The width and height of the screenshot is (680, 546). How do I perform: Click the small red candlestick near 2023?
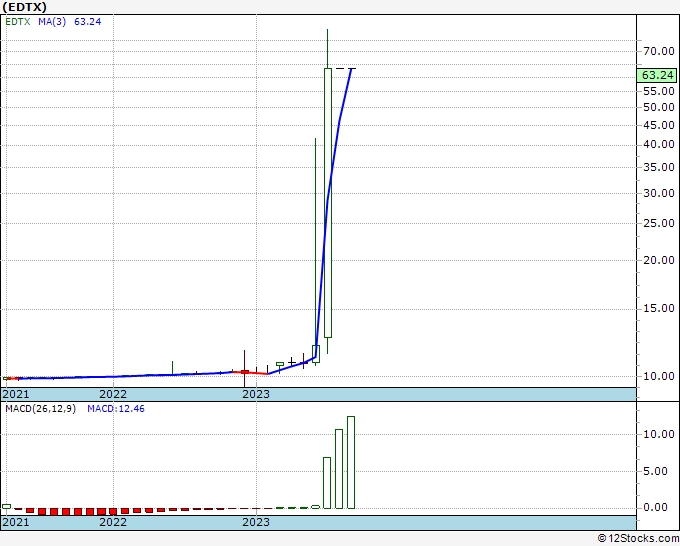(x=245, y=372)
